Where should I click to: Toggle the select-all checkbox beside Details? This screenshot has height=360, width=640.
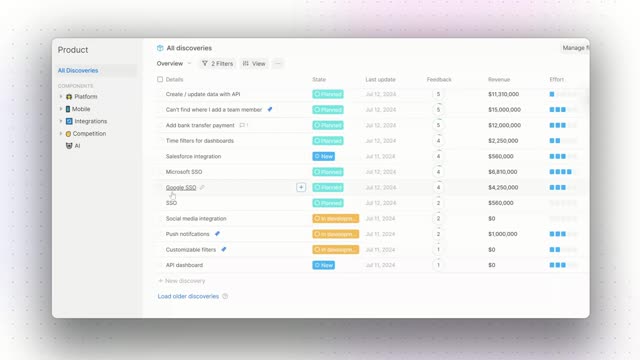[160, 80]
